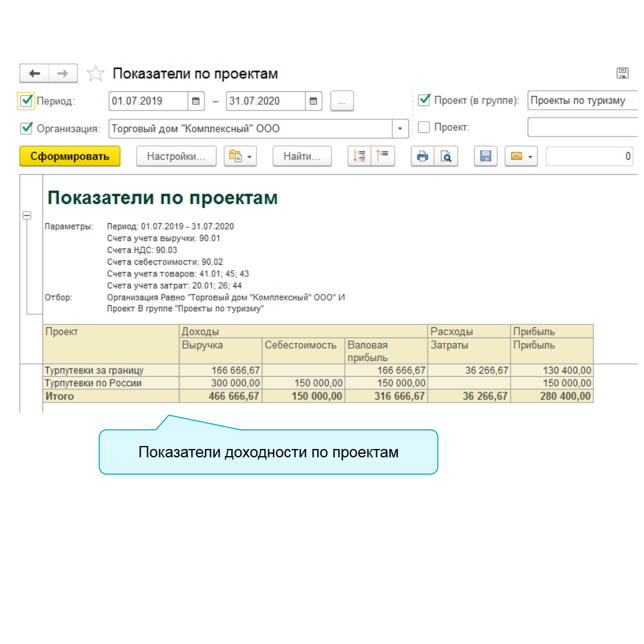Toggle the Организация checkbox
644x644 pixels.
26,128
